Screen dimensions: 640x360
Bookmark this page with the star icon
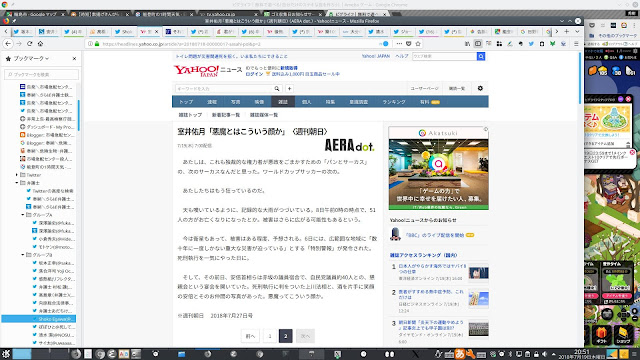418,44
